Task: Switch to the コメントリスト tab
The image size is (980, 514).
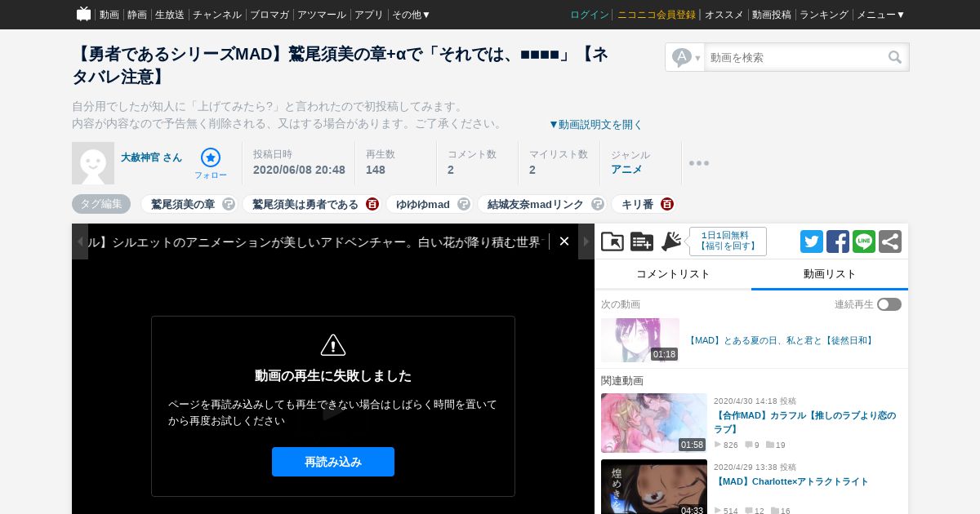Action: [673, 274]
